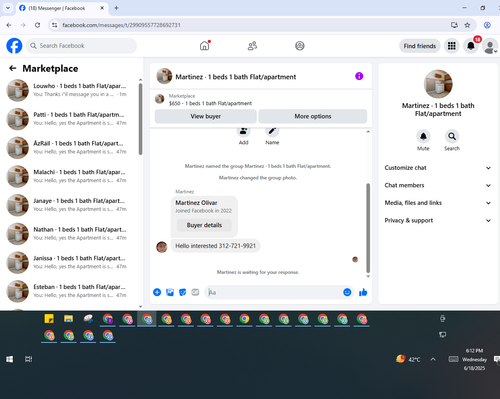Expand Customize chat section
This screenshot has width=500, height=399.
(438, 168)
